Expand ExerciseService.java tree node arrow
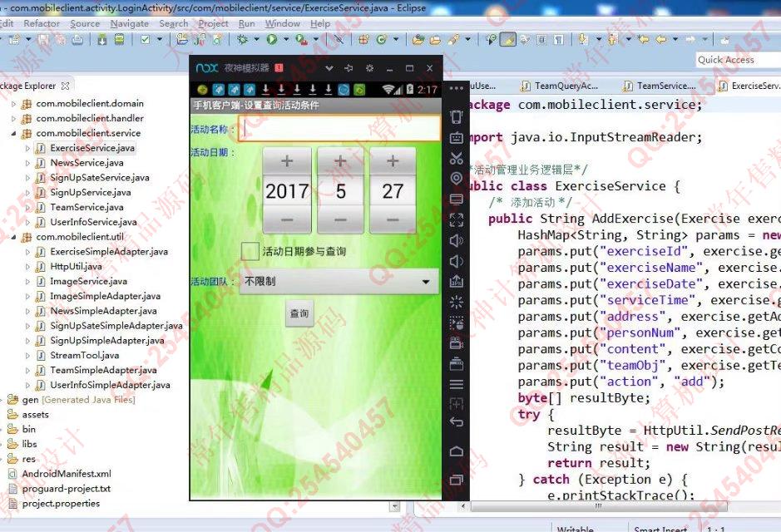 pos(28,148)
